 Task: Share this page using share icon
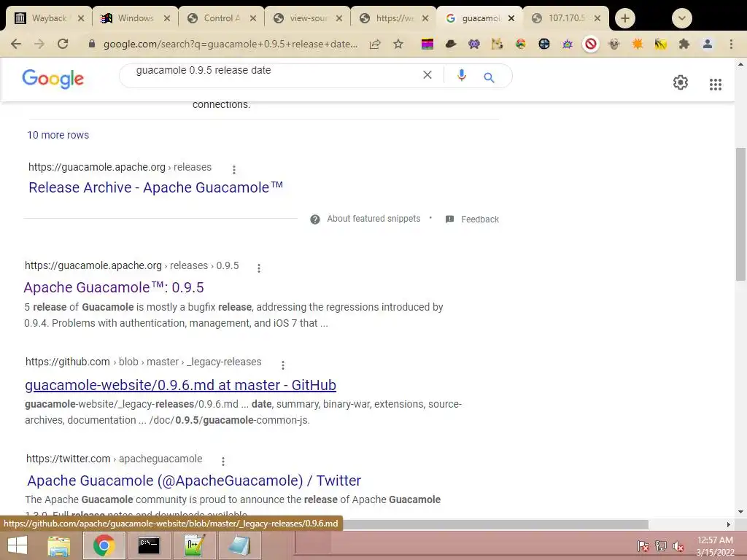[375, 44]
